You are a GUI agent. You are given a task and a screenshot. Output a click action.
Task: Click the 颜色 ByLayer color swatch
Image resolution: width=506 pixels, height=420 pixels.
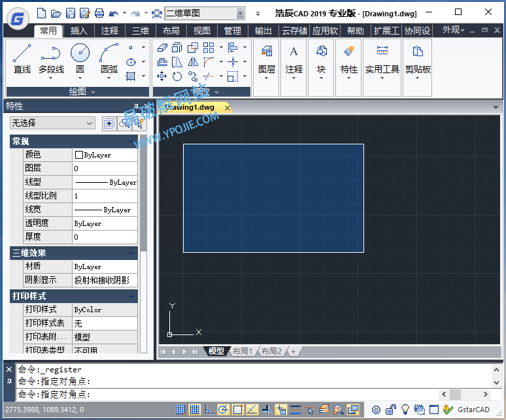[79, 155]
